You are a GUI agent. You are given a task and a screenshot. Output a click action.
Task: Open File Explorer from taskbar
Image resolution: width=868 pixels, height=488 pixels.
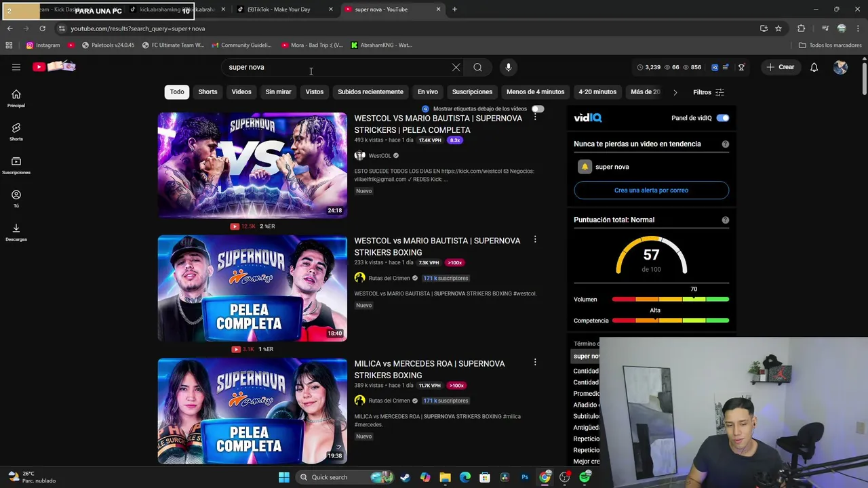point(445,477)
